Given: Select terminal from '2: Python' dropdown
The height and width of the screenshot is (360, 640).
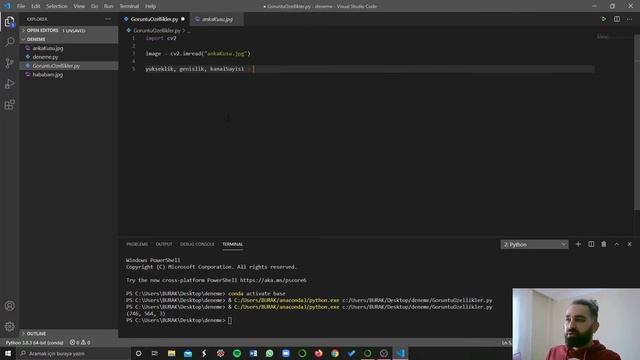Looking at the screenshot, I should point(534,244).
